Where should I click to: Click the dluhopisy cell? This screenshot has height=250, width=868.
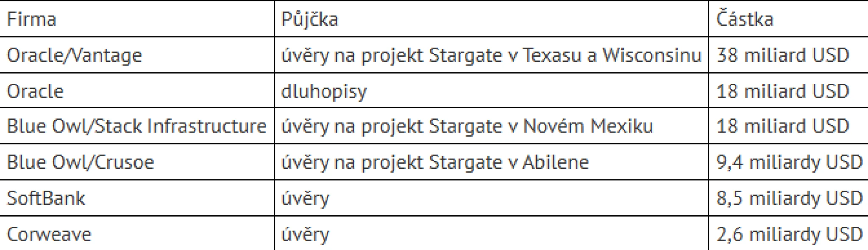click(324, 91)
